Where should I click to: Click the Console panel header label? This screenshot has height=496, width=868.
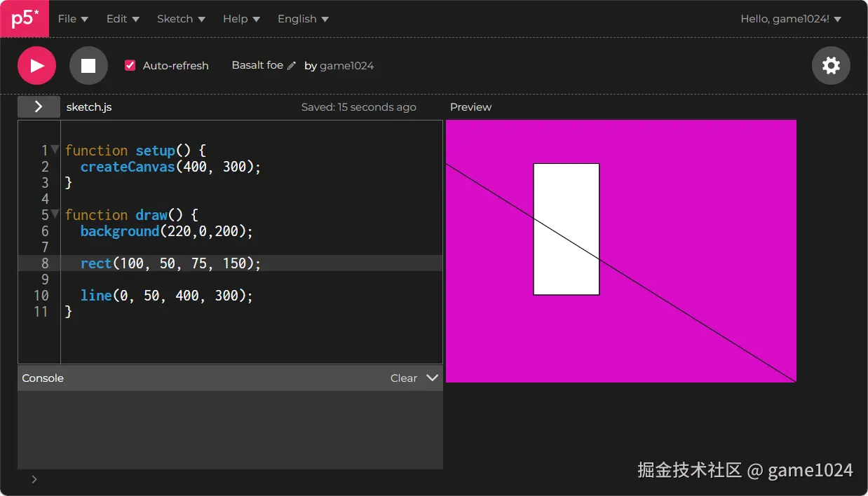click(x=43, y=378)
